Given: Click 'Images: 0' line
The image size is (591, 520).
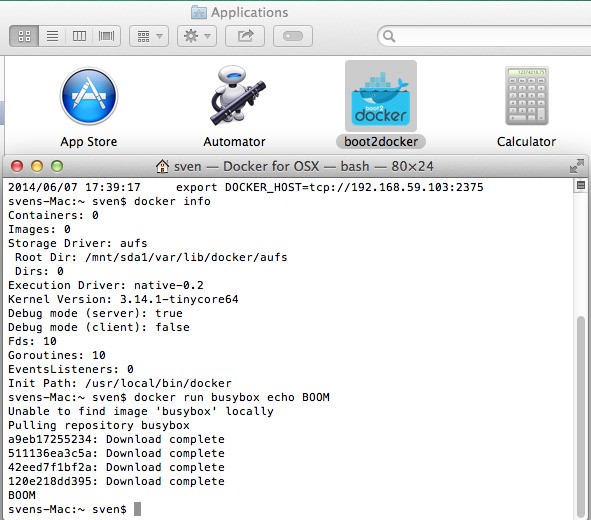Looking at the screenshot, I should point(40,229).
